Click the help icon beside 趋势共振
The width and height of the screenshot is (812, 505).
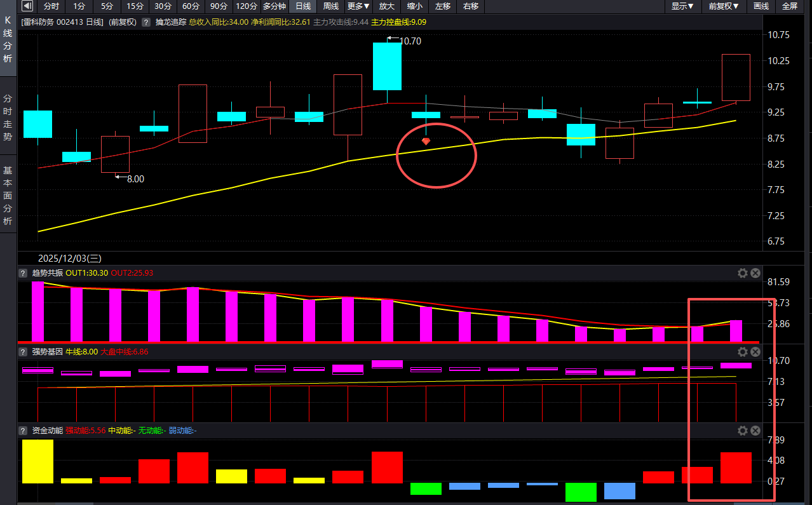click(24, 273)
